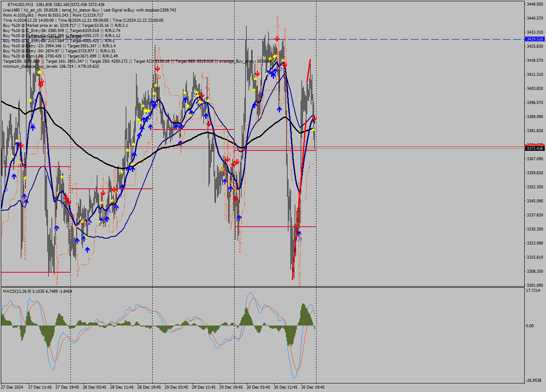The image size is (546, 392).
Task: Click price scale value 3301.090
Action: point(534,285)
